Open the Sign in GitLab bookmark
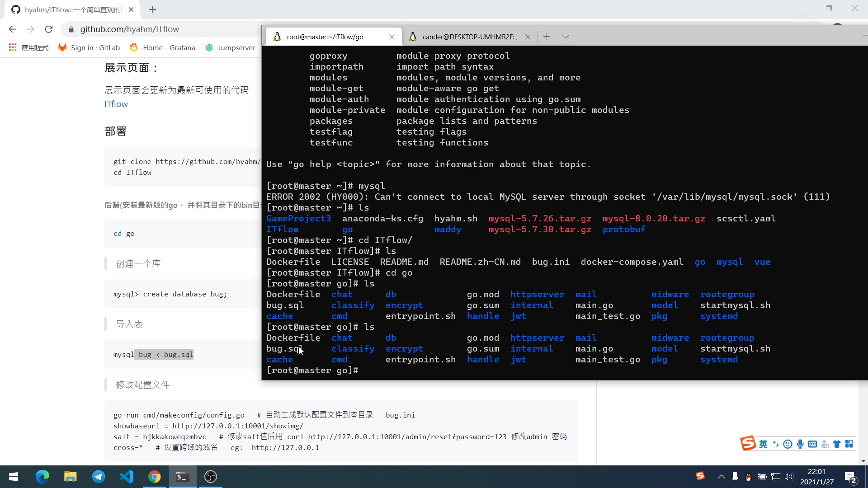The height and width of the screenshot is (488, 868). (x=89, y=47)
